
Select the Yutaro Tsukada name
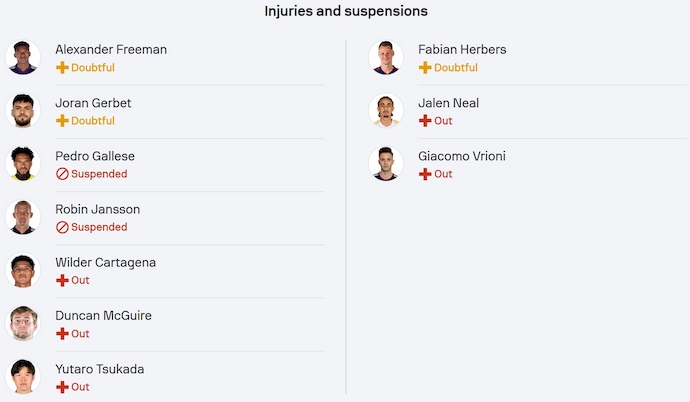99,369
